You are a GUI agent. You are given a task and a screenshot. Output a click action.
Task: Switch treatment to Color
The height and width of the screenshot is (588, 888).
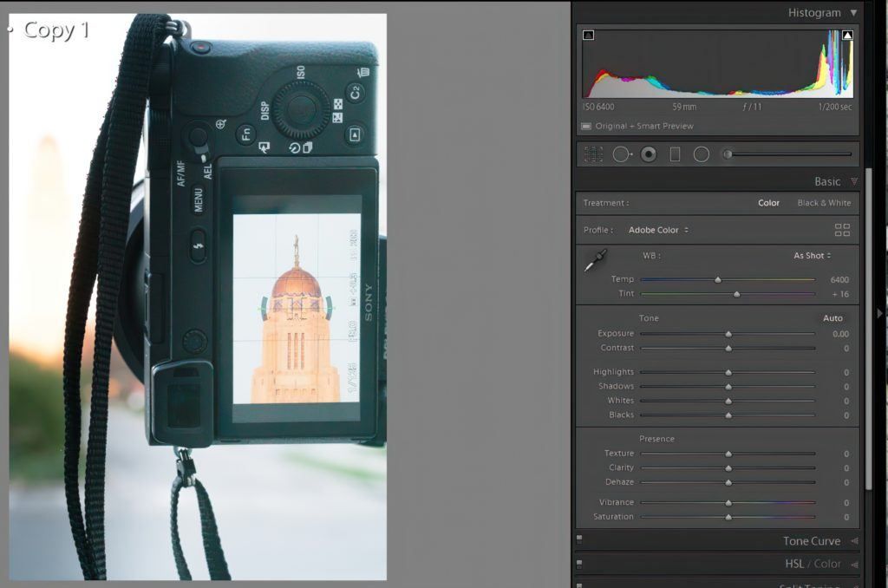click(x=768, y=203)
